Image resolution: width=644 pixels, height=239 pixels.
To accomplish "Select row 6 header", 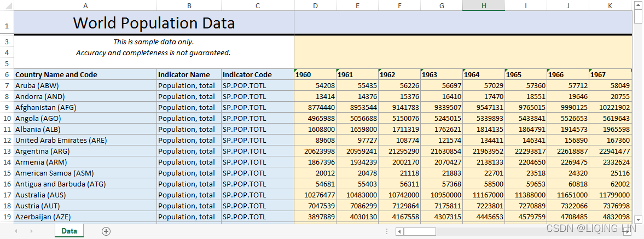I will tap(7, 74).
